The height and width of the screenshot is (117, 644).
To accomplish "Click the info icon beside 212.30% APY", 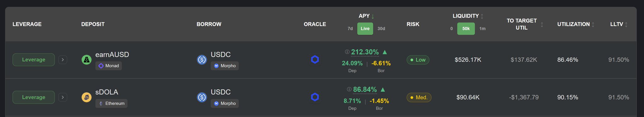I will [347, 52].
